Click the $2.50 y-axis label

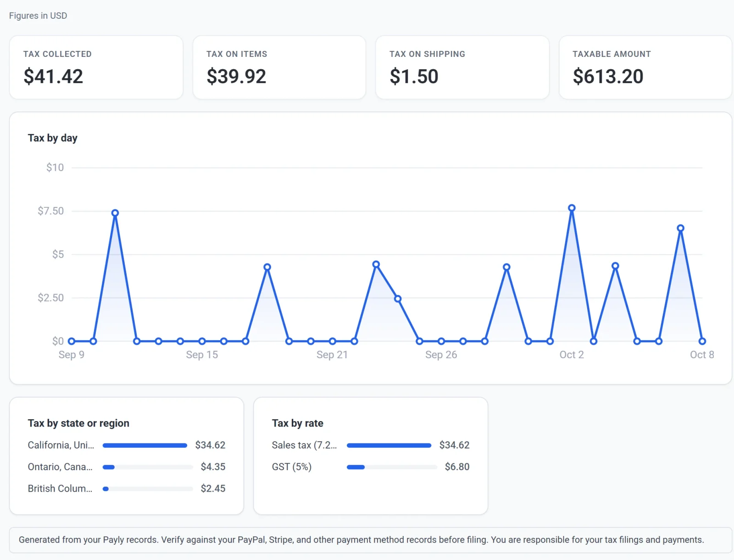pyautogui.click(x=51, y=298)
